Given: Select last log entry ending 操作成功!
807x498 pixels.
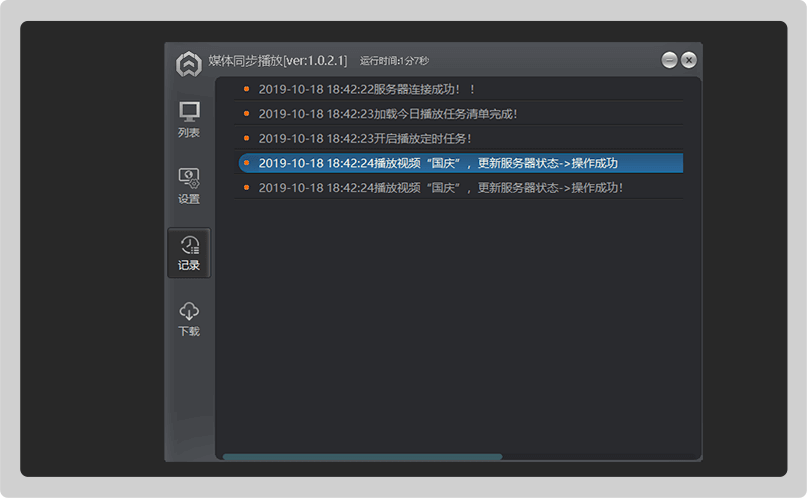Looking at the screenshot, I should pos(459,188).
